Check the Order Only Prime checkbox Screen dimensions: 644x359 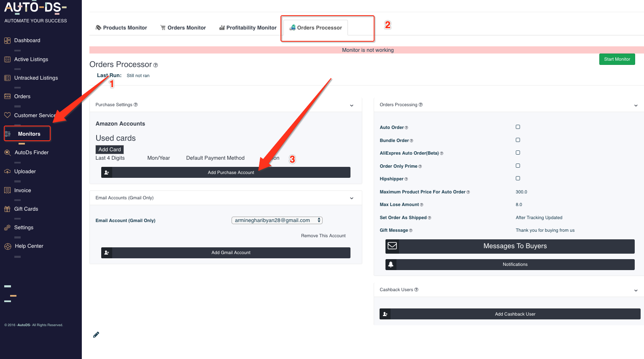tap(518, 166)
